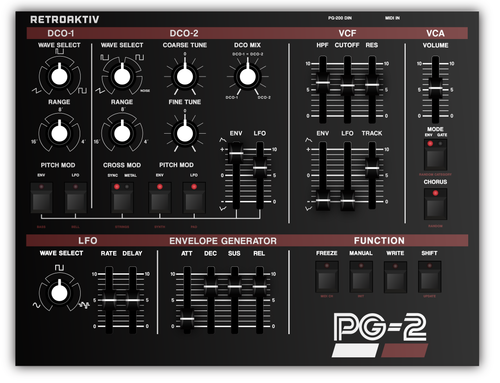Click the VCF LFO amount slider handle
This screenshot has width=500, height=383.
tap(347, 201)
